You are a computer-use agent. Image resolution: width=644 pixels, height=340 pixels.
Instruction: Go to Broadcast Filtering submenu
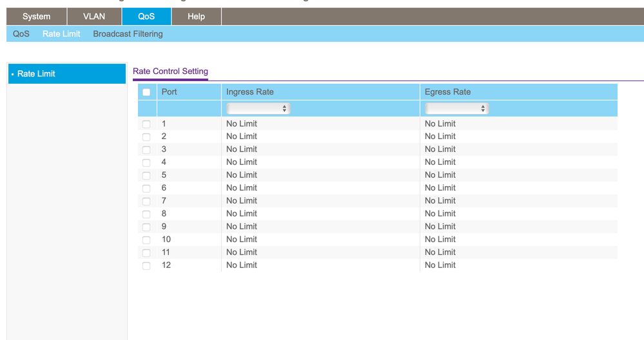pos(128,33)
